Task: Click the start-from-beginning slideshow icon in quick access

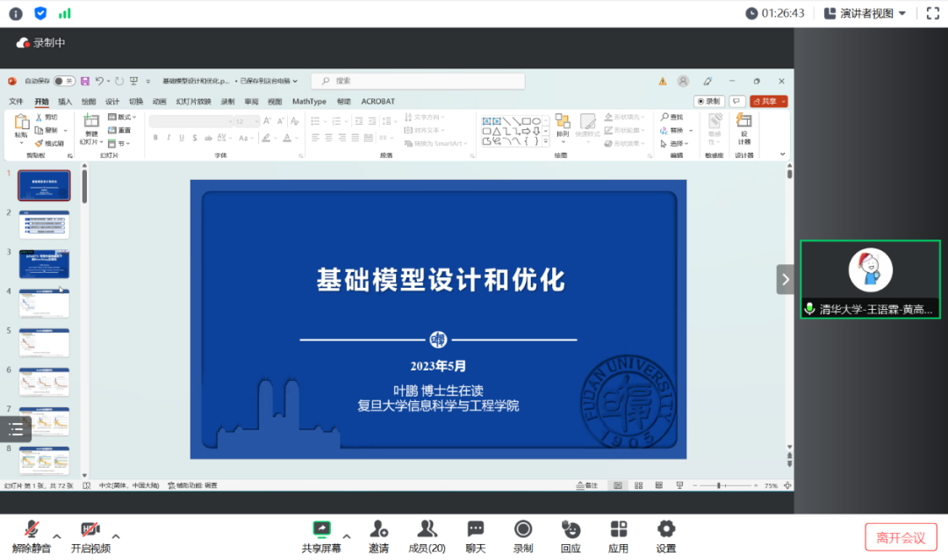Action: 133,81
